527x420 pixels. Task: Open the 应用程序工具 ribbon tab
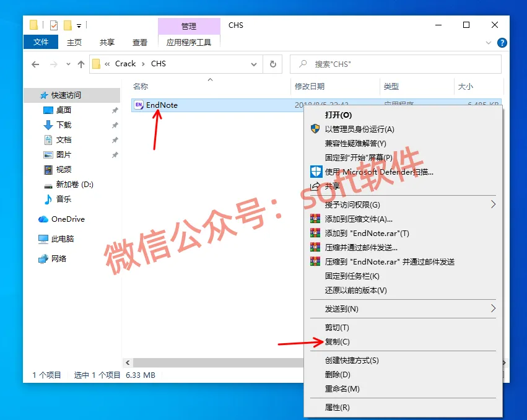click(x=189, y=42)
